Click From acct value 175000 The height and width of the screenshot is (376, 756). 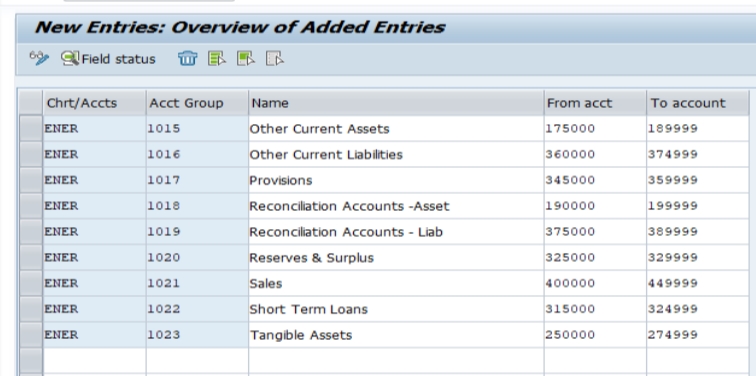coord(595,129)
